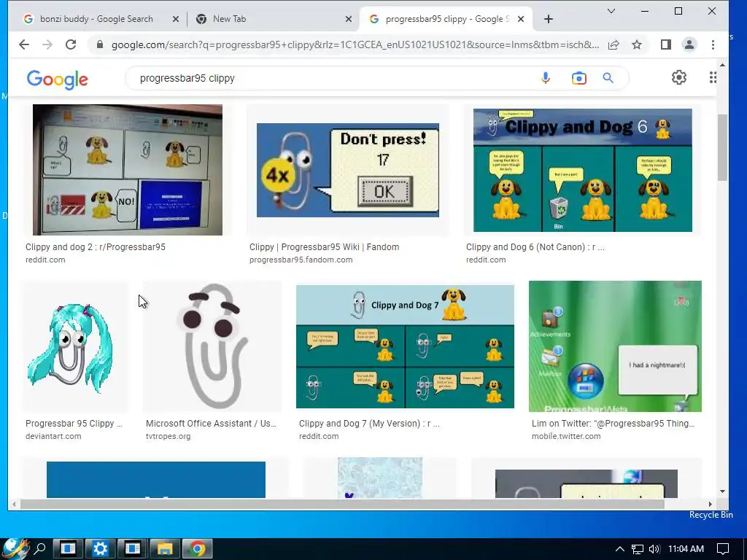Click Chrome icon in the taskbar
Screen dimensions: 747x560
coord(197,548)
